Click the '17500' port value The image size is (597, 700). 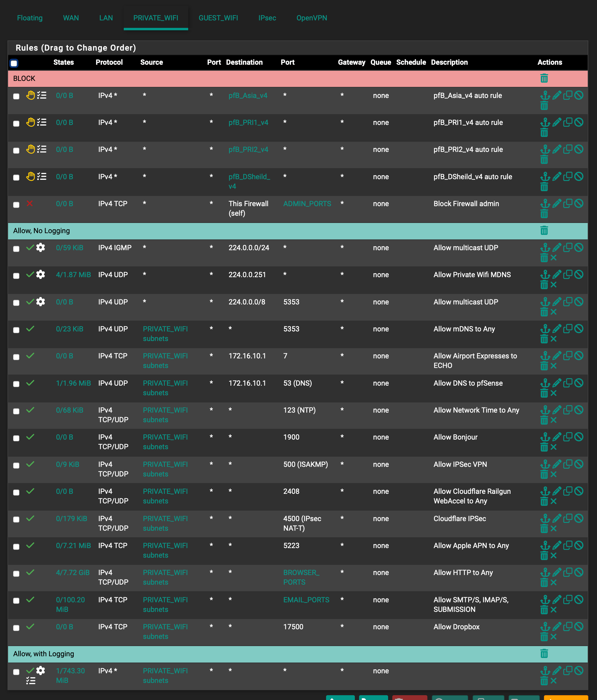293,627
